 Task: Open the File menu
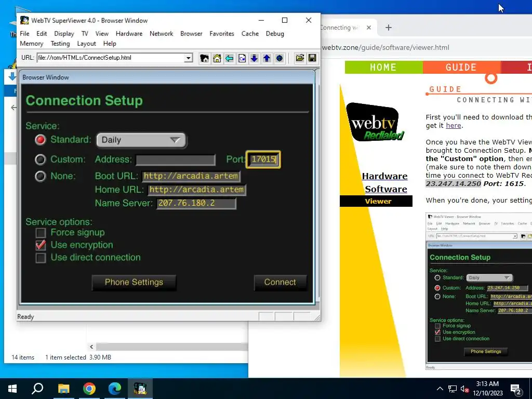(x=24, y=34)
